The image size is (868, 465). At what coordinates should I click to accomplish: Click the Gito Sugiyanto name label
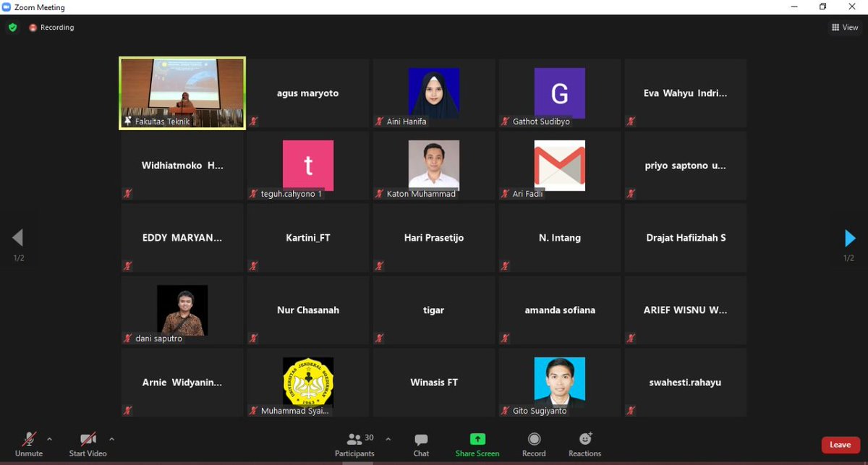540,411
